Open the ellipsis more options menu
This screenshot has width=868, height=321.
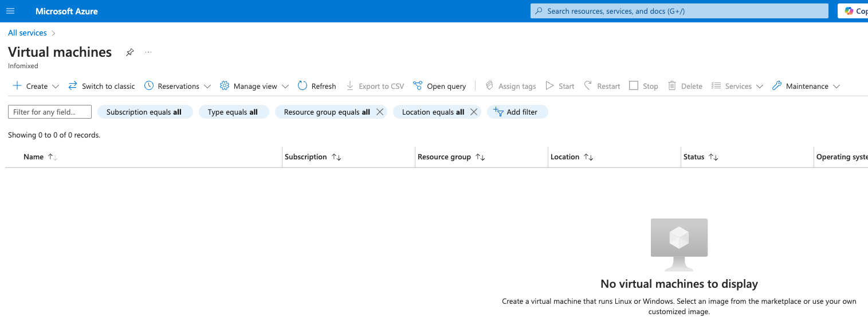[x=148, y=52]
